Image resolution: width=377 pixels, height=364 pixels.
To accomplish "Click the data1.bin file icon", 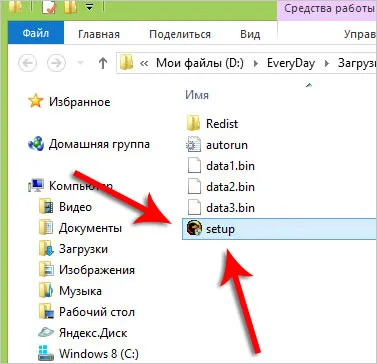I will click(x=194, y=166).
